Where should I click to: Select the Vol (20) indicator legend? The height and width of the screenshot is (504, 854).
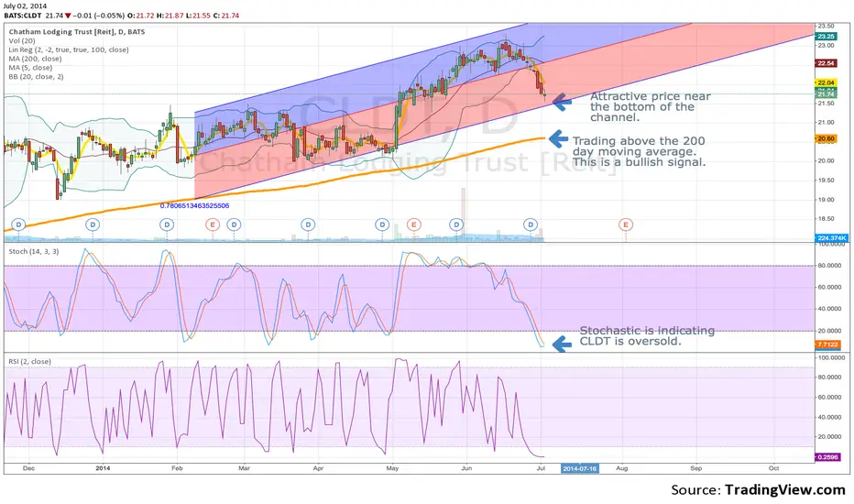coord(22,41)
